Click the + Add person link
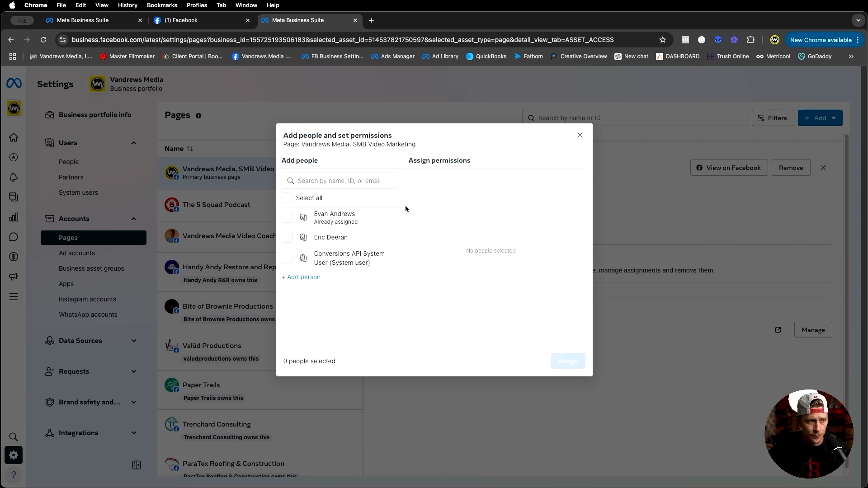This screenshot has width=868, height=488. [x=301, y=277]
